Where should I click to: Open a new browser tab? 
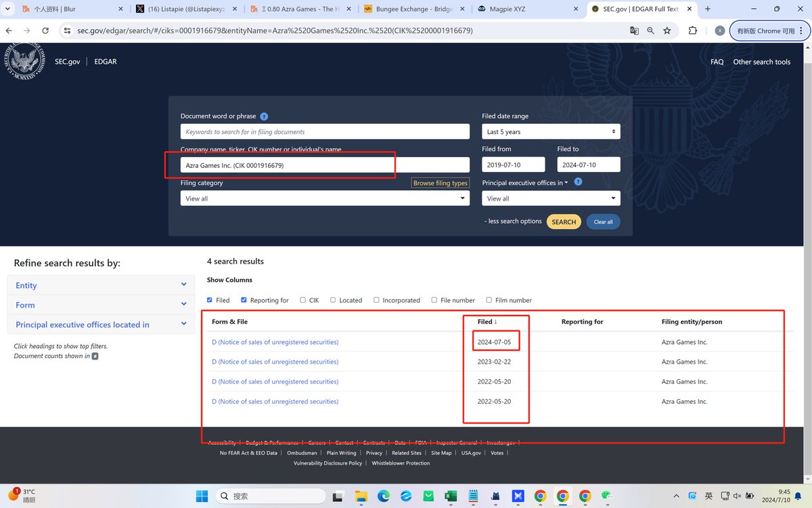pos(708,9)
